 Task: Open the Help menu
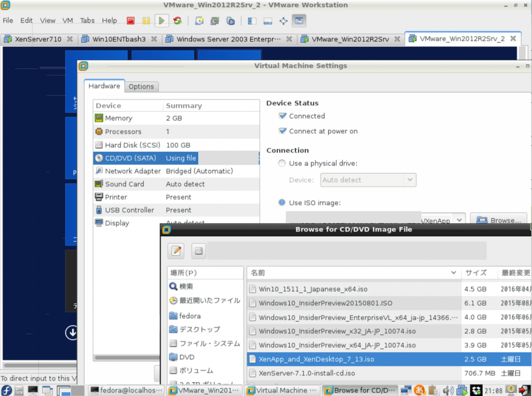pyautogui.click(x=109, y=21)
